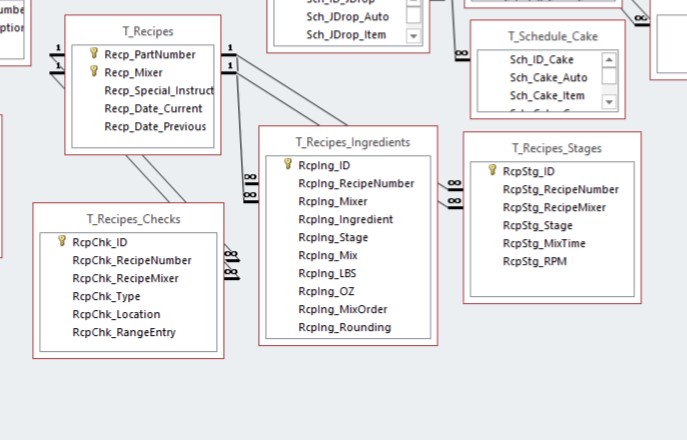Screen dimensions: 687x440
Task: Select the Sch_ID_Cake field
Action: (542, 60)
